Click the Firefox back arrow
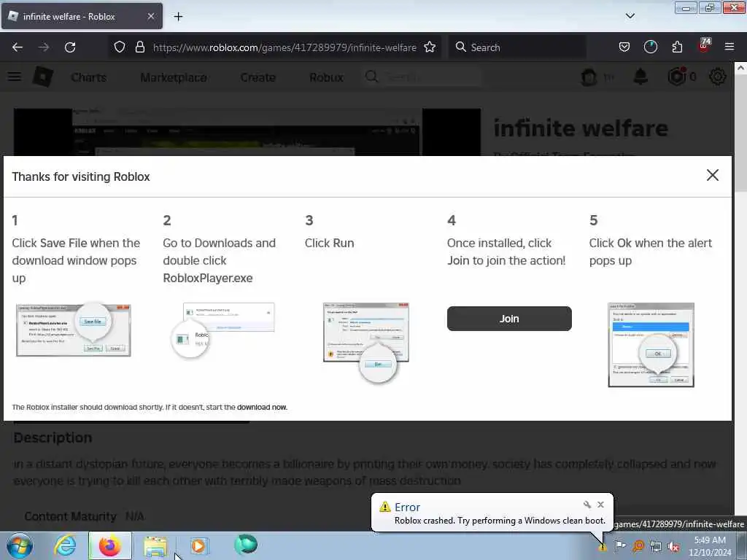 (18, 47)
